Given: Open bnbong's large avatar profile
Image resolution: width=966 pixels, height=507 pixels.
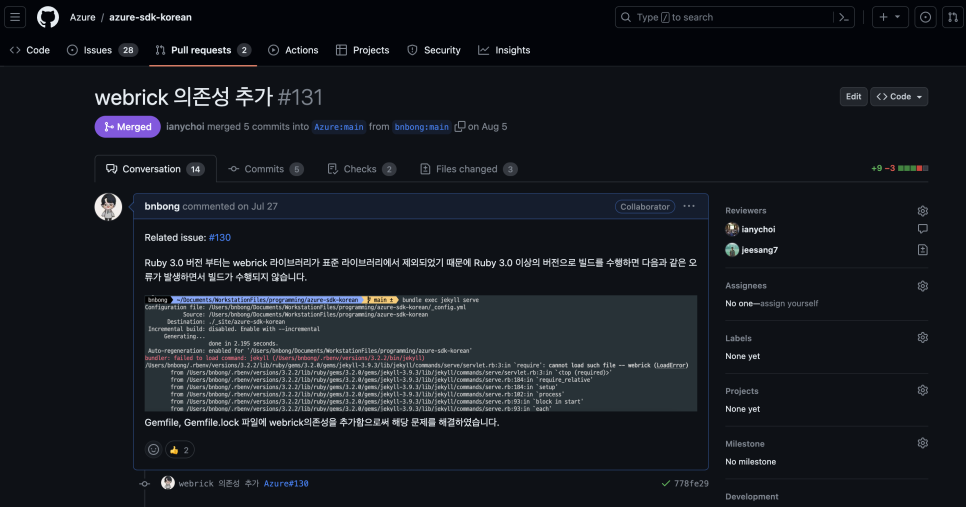Looking at the screenshot, I should point(108,206).
